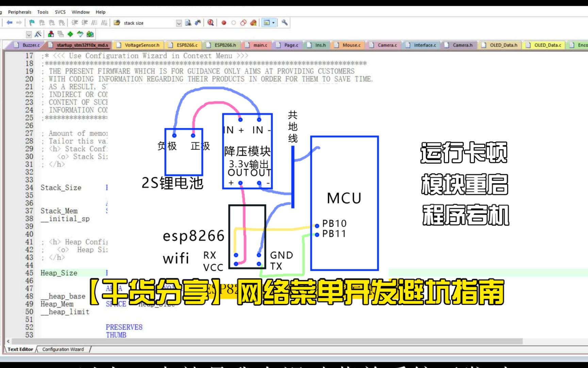Click the forward navigation button
588x368 pixels.
coord(18,23)
